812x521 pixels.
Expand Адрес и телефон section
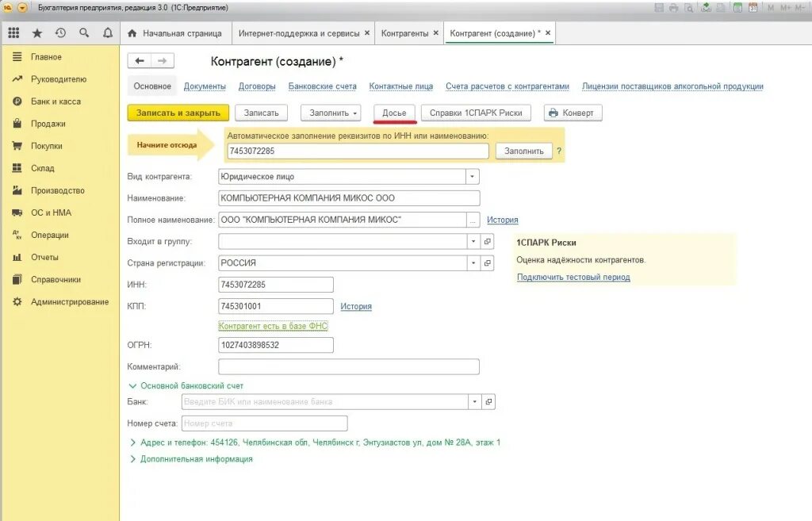(132, 442)
